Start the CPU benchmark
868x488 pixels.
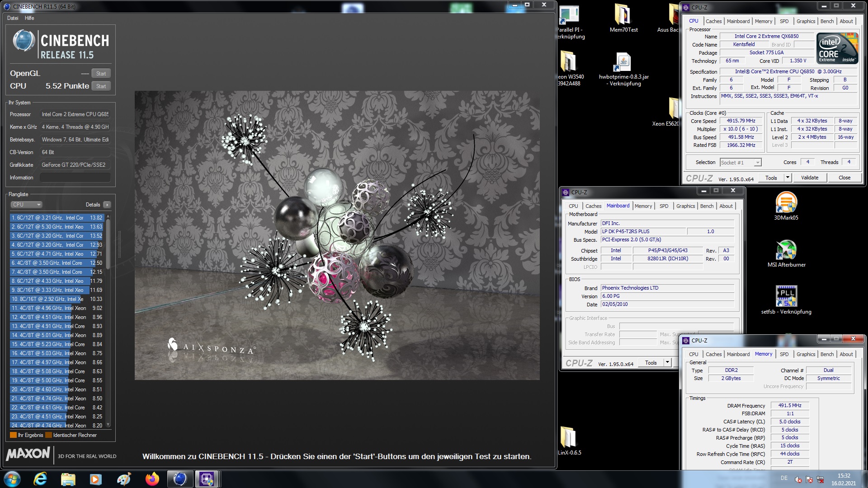pyautogui.click(x=101, y=86)
